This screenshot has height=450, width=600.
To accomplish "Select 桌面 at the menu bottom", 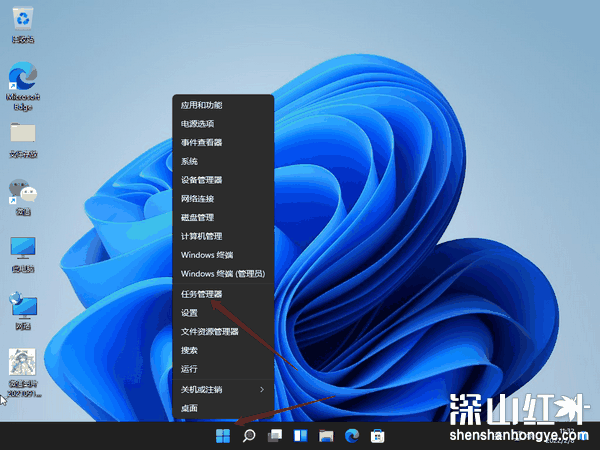I will pyautogui.click(x=223, y=408).
